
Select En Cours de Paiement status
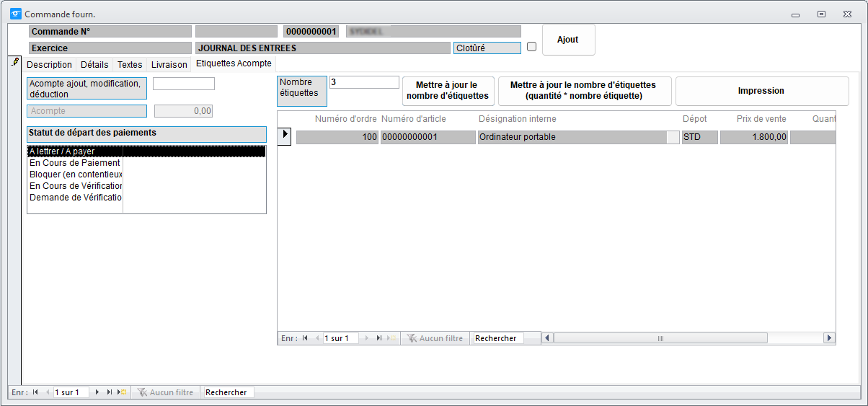[146, 163]
